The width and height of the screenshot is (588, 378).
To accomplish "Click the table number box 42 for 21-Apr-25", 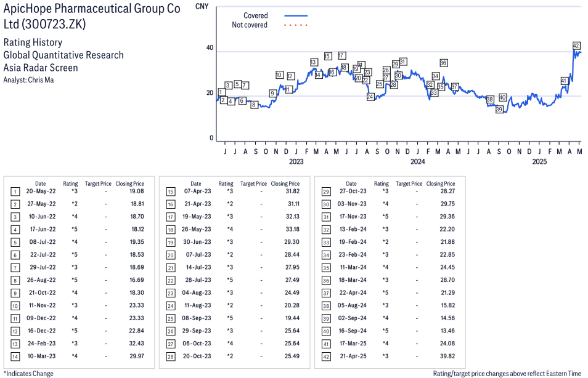I will (326, 356).
